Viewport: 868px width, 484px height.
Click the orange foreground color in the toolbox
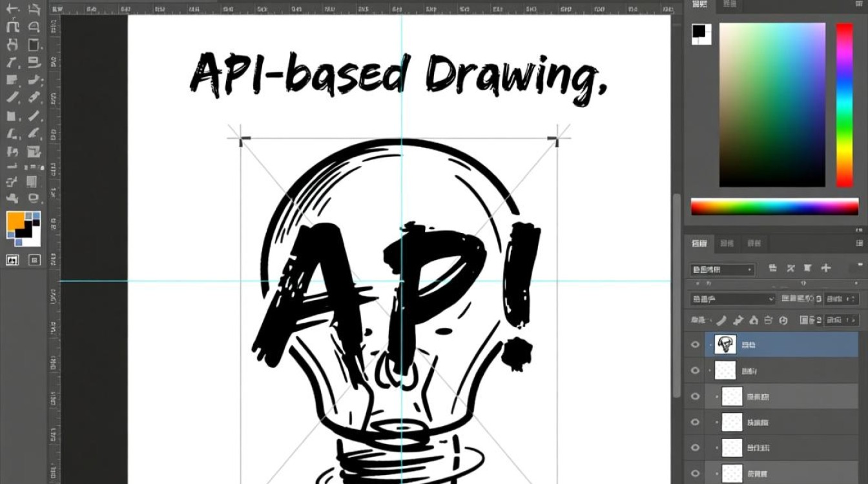point(14,221)
